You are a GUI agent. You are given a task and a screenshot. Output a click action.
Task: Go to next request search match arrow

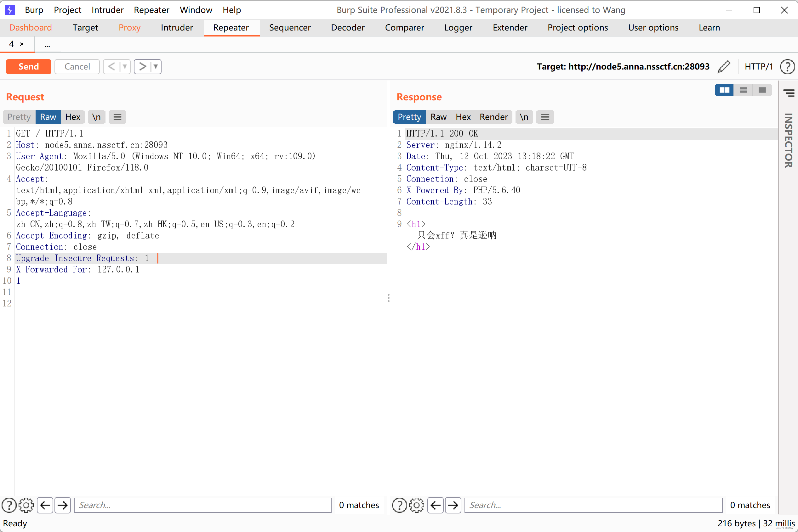coord(62,505)
